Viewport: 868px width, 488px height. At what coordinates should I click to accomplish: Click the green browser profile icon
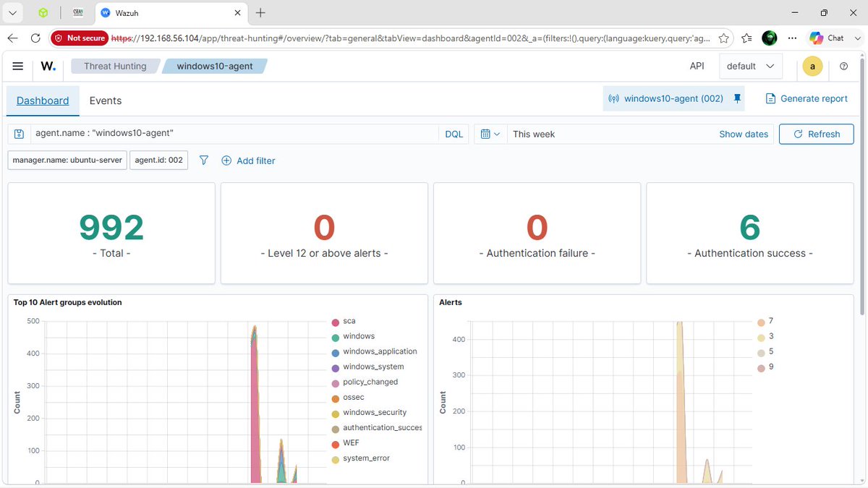tap(769, 38)
